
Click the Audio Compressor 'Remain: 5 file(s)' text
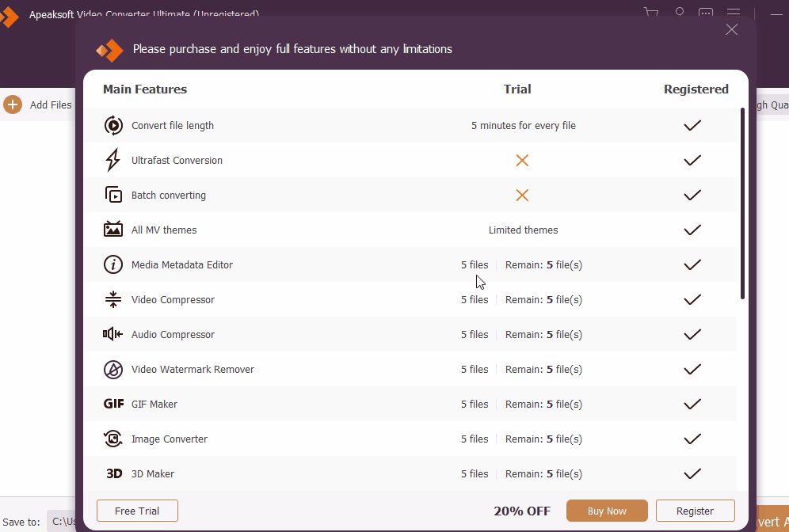coord(543,334)
